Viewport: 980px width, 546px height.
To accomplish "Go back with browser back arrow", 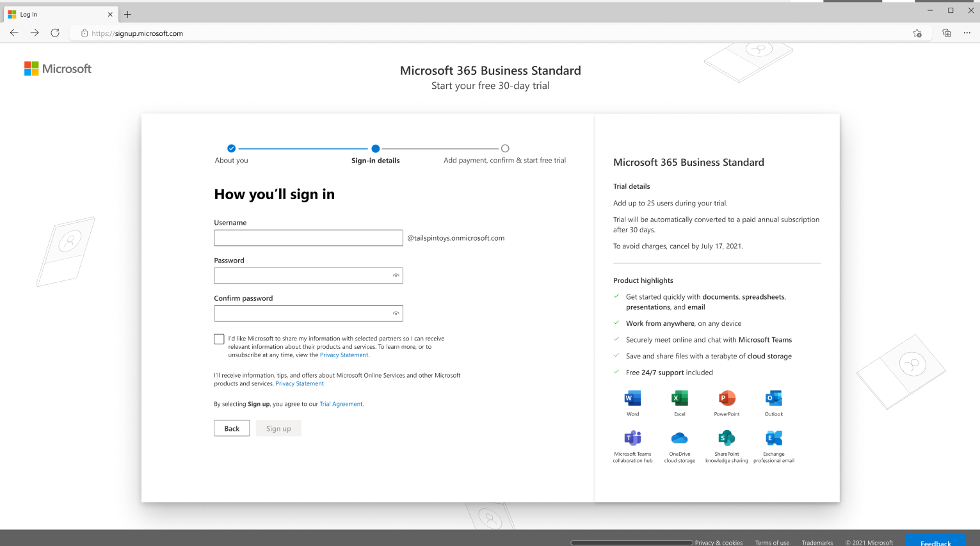I will click(x=14, y=33).
